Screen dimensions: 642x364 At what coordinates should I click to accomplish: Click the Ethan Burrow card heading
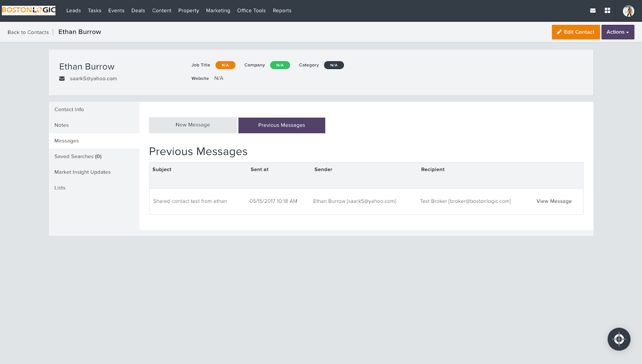[x=87, y=67]
